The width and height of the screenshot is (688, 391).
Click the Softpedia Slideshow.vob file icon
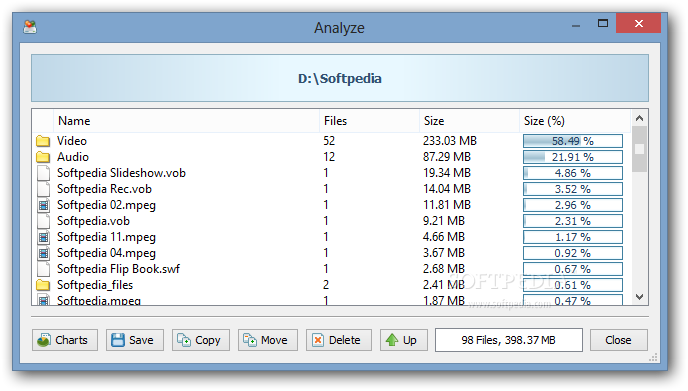click(43, 173)
